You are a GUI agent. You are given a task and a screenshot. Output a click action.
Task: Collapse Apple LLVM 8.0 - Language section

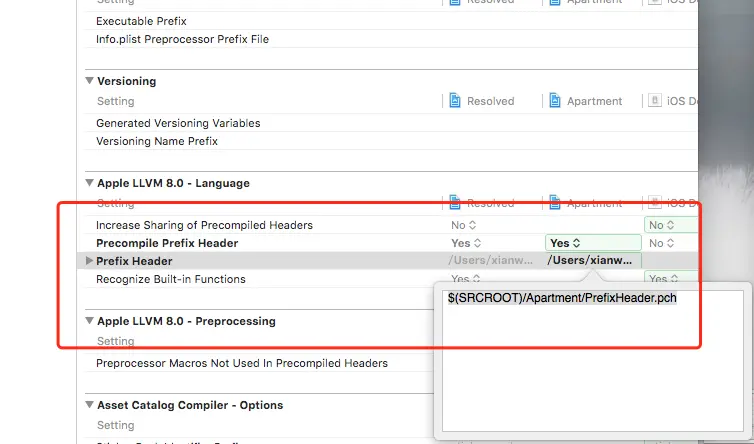[x=90, y=183]
